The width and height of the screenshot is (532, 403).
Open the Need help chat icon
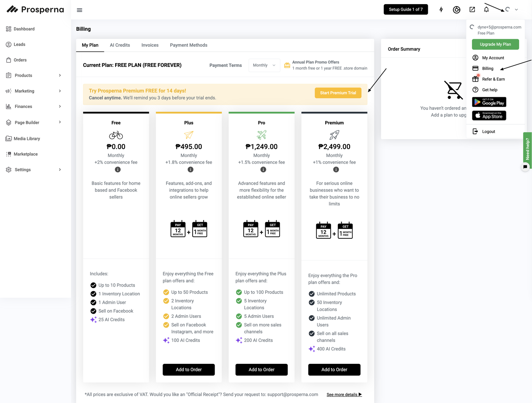(x=525, y=167)
